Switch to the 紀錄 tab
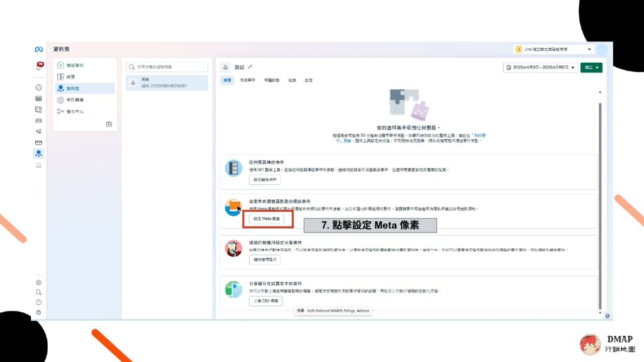644x362 pixels. [292, 80]
